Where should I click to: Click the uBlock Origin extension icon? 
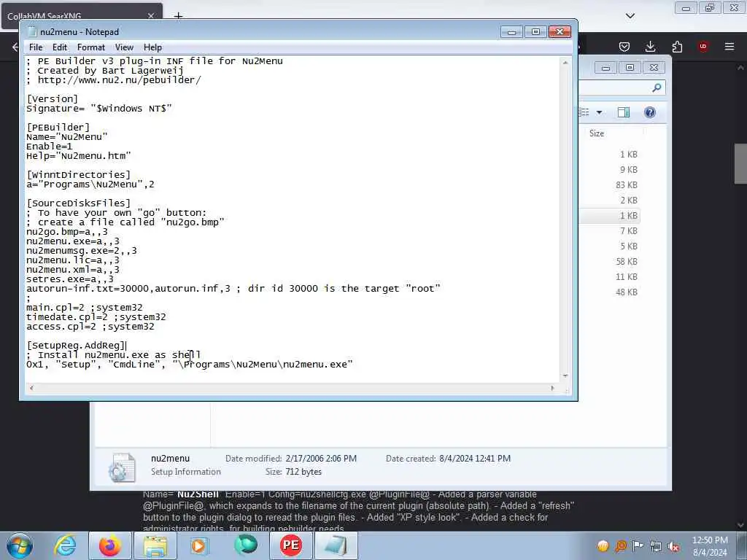click(x=703, y=47)
